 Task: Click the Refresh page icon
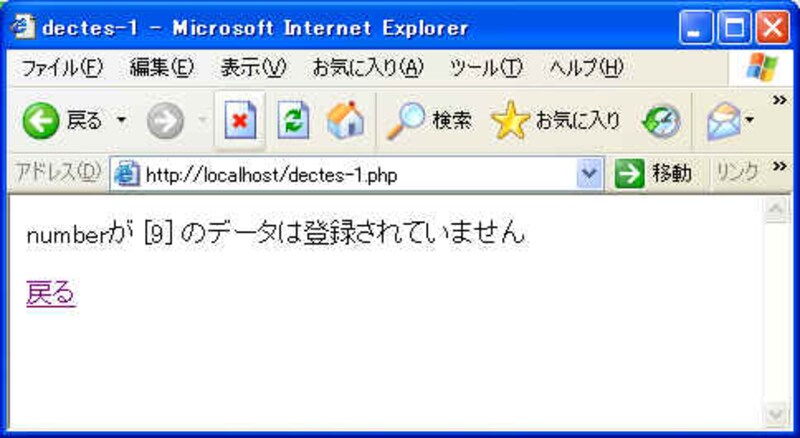tap(293, 120)
